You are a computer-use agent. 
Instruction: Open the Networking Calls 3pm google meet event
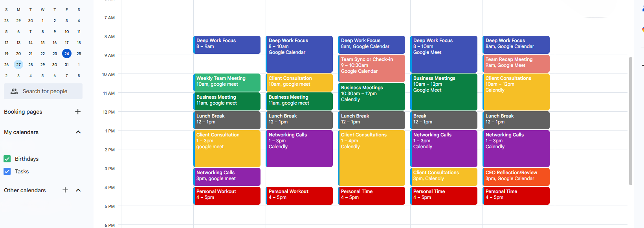tap(227, 176)
